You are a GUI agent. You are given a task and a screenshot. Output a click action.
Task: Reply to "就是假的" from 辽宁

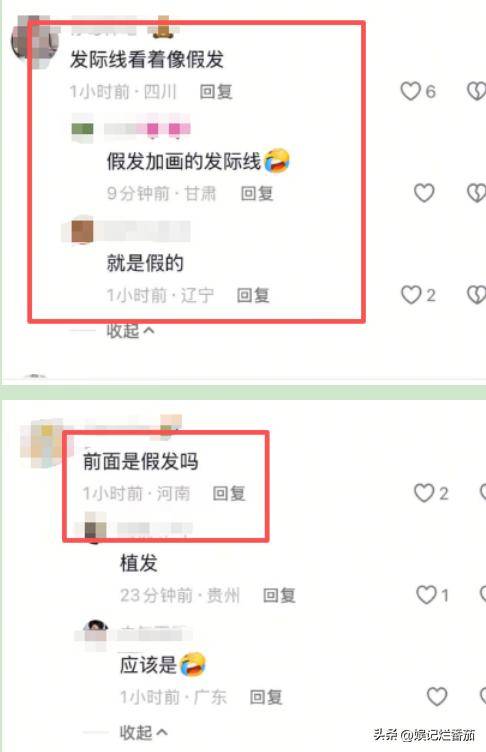pos(253,295)
